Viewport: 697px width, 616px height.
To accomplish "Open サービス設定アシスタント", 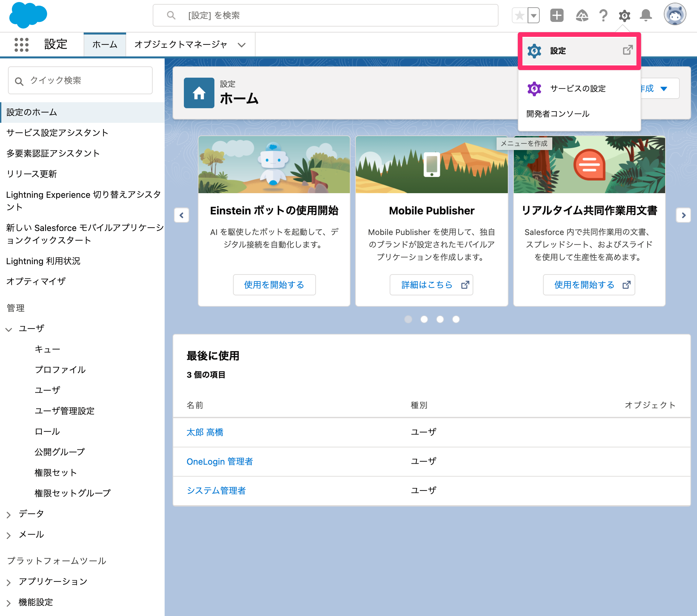I will click(57, 133).
